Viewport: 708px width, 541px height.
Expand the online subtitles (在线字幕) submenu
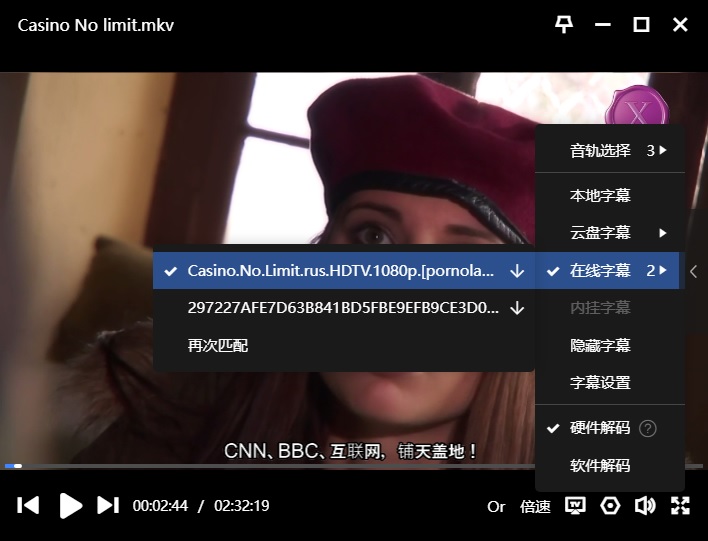pos(610,271)
